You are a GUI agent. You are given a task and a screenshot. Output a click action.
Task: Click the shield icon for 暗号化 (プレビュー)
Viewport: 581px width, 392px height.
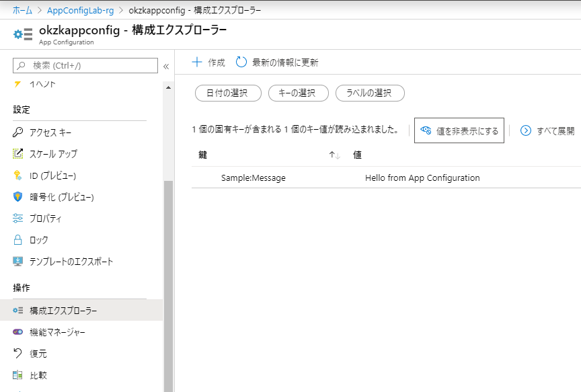[17, 197]
